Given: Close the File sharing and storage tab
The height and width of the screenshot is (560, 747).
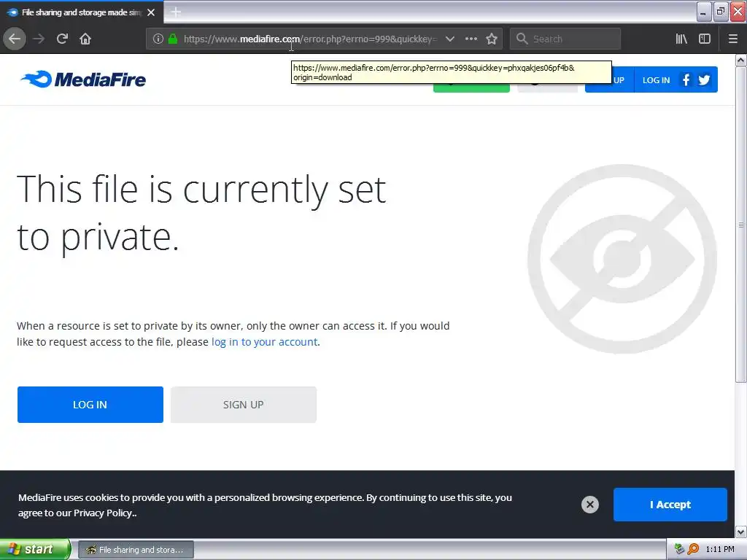Looking at the screenshot, I should coord(151,12).
